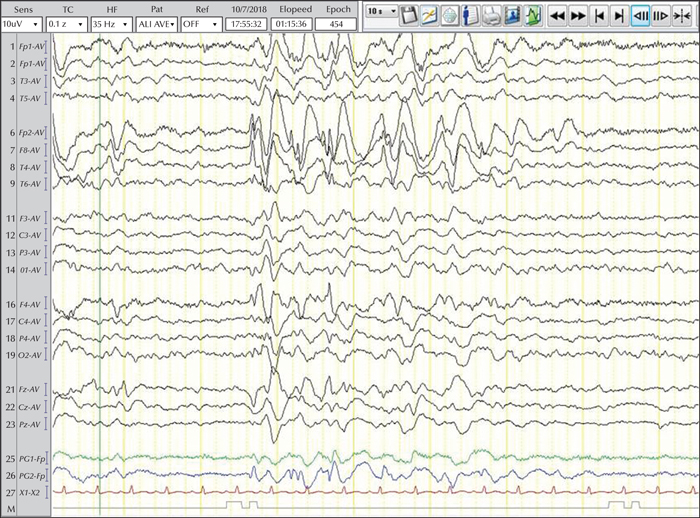Select channel 13 P3-AV label
The image size is (700, 518).
pos(30,253)
